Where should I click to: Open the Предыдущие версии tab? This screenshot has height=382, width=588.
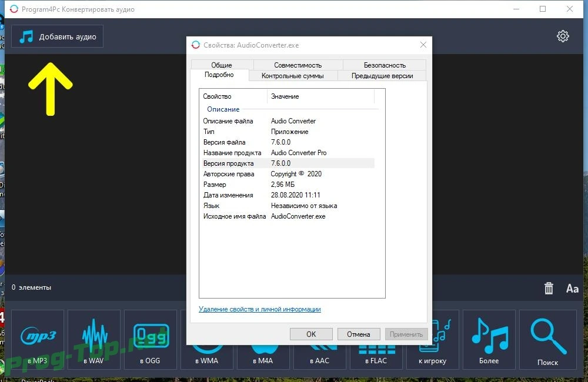tap(382, 76)
